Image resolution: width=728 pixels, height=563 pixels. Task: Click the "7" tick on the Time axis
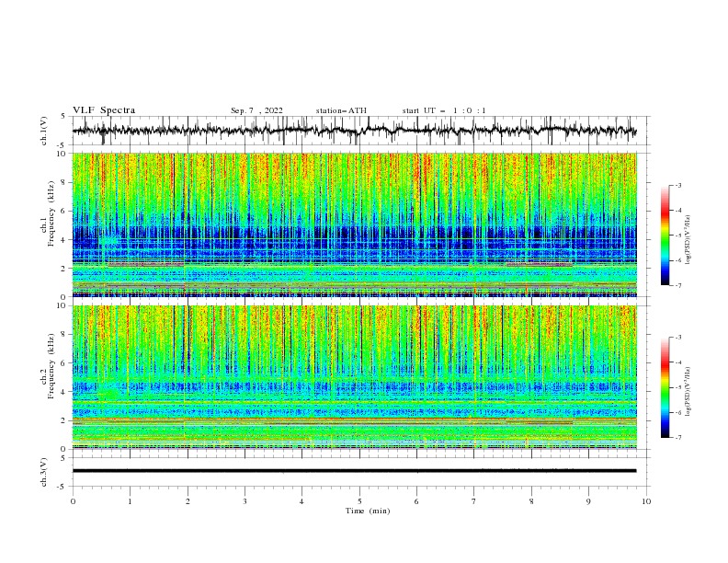pyautogui.click(x=474, y=501)
